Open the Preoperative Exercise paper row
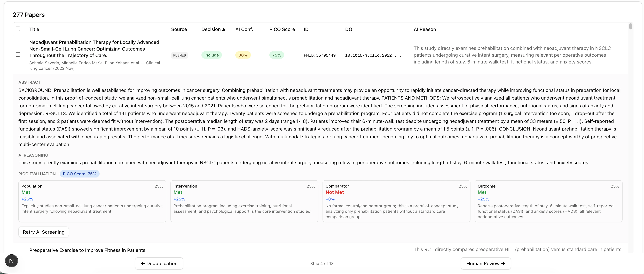This screenshot has height=274, width=644. pyautogui.click(x=87, y=250)
